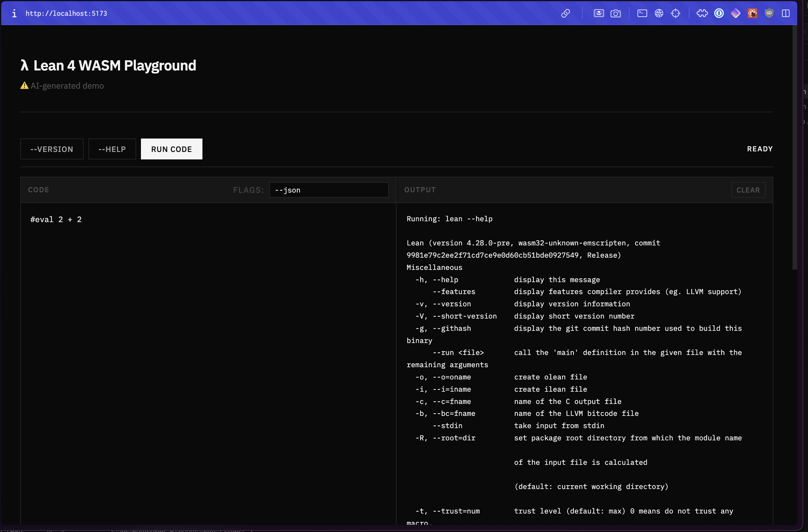
Task: Click the purple diamond extension icon
Action: point(736,13)
